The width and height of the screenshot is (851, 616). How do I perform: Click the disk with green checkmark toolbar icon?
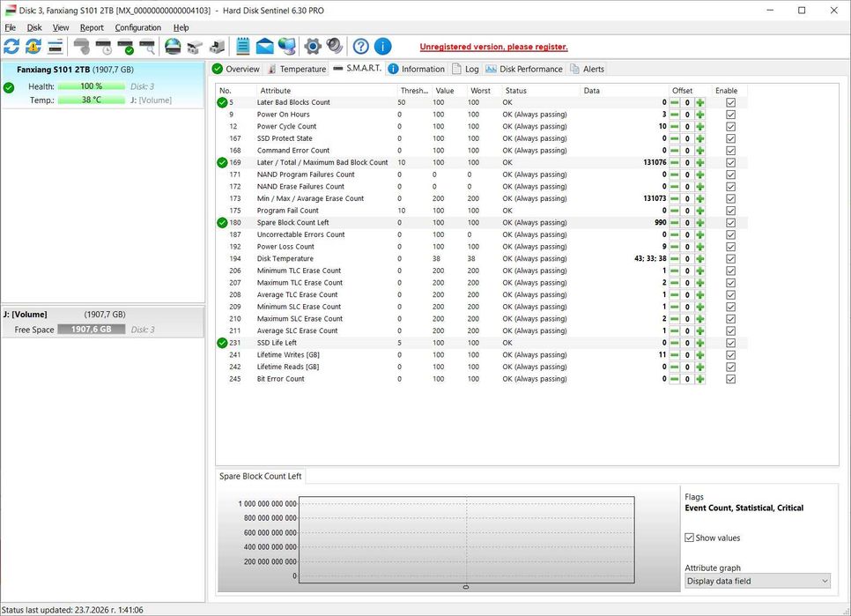125,47
